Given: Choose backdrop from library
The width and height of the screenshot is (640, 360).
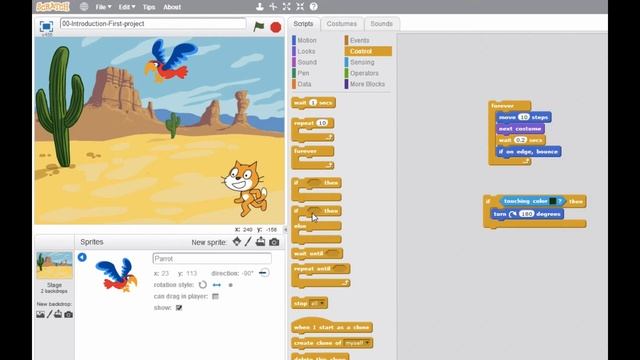Looking at the screenshot, I should click(40, 314).
